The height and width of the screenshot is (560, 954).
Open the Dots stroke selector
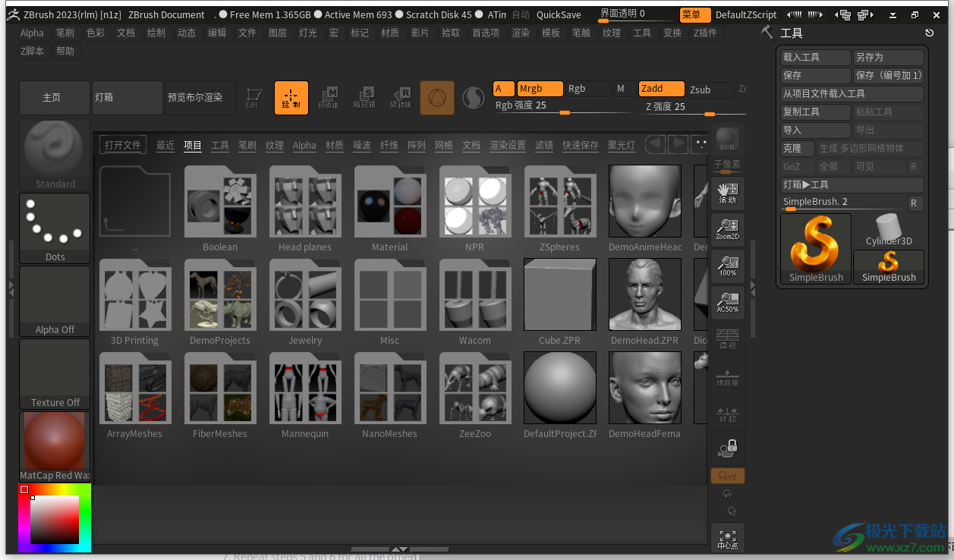point(55,228)
